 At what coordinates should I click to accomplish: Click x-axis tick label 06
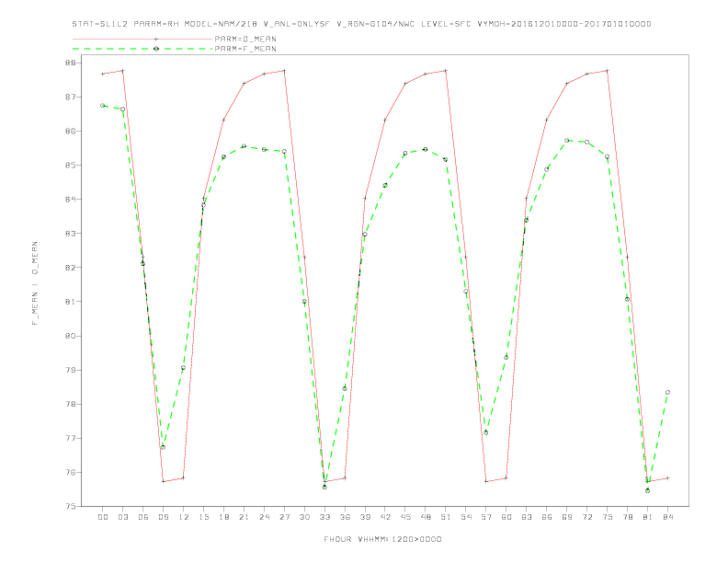point(143,517)
